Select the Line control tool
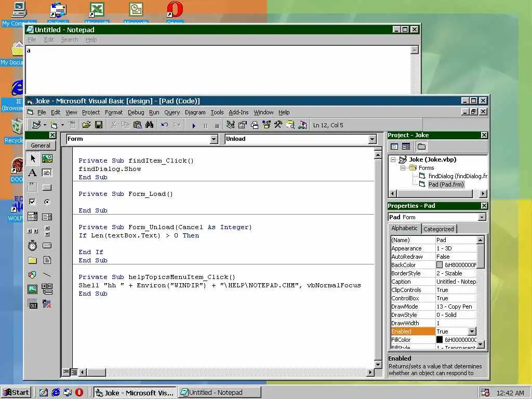 pyautogui.click(x=47, y=274)
